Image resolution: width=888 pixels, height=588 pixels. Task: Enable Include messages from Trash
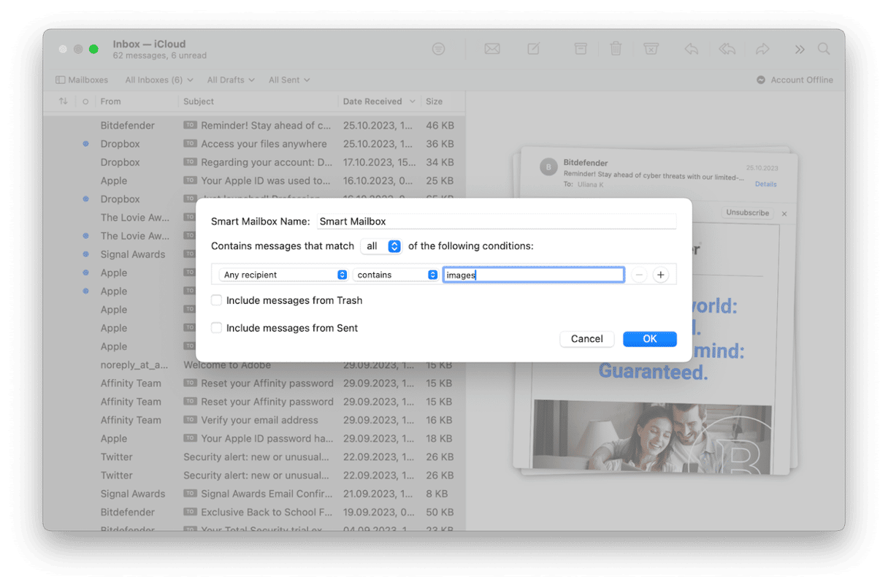(217, 300)
